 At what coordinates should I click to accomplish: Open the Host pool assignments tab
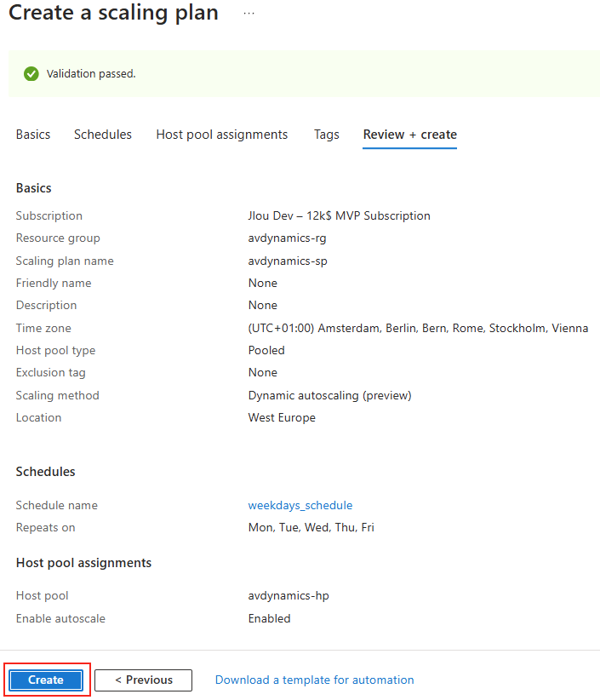tap(222, 135)
